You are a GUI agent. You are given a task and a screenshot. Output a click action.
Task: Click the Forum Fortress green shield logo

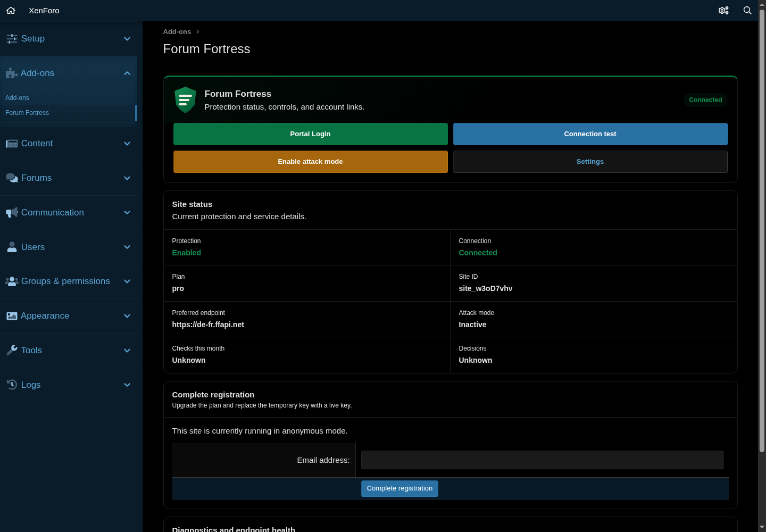[185, 100]
